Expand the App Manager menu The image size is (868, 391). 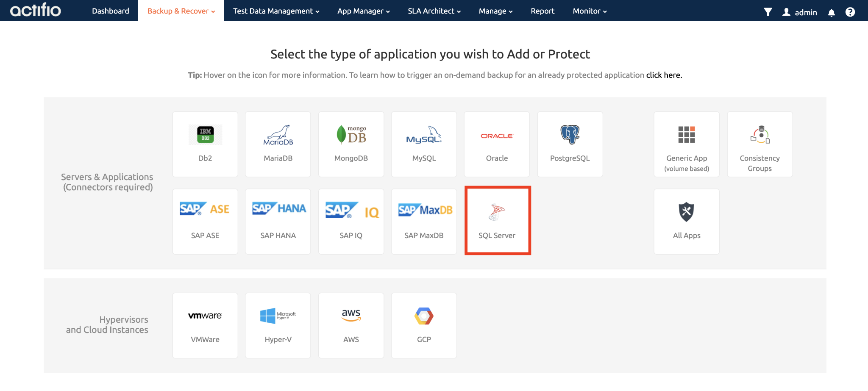[364, 11]
